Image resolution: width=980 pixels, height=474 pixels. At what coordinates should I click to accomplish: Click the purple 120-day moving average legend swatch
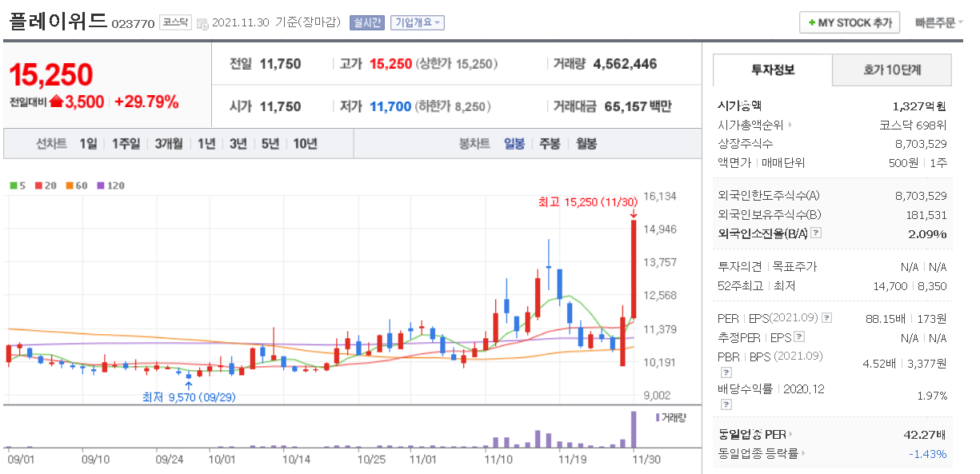[101, 185]
